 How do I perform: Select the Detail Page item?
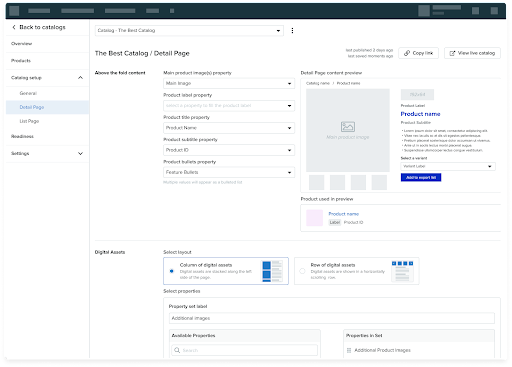[47, 107]
